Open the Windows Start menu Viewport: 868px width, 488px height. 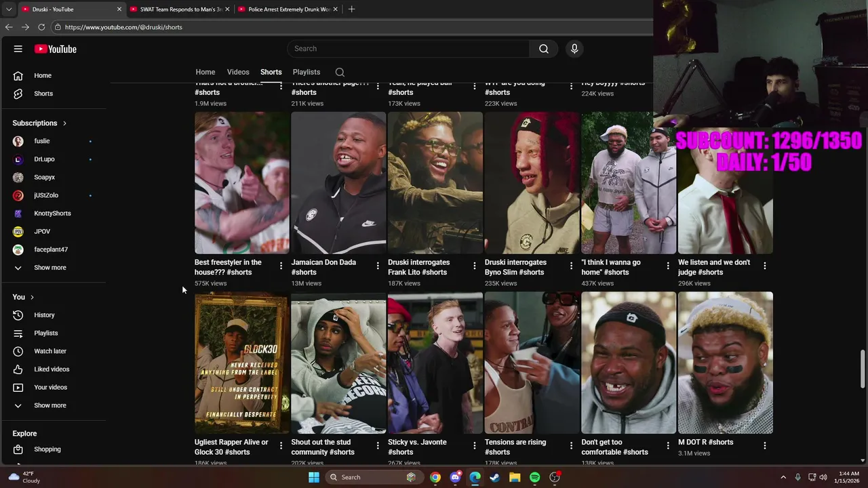(314, 477)
